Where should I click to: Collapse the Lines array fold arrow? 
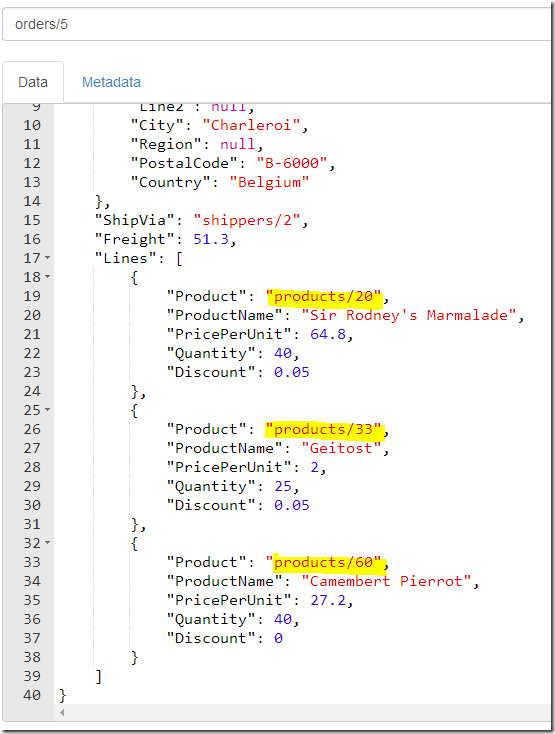tap(48, 258)
